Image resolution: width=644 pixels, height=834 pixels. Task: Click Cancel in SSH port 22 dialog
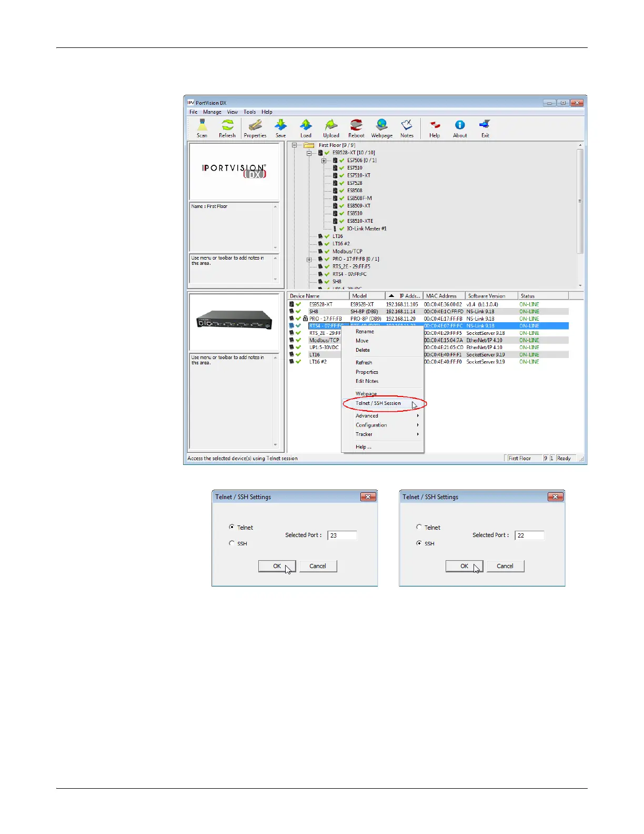coord(505,566)
